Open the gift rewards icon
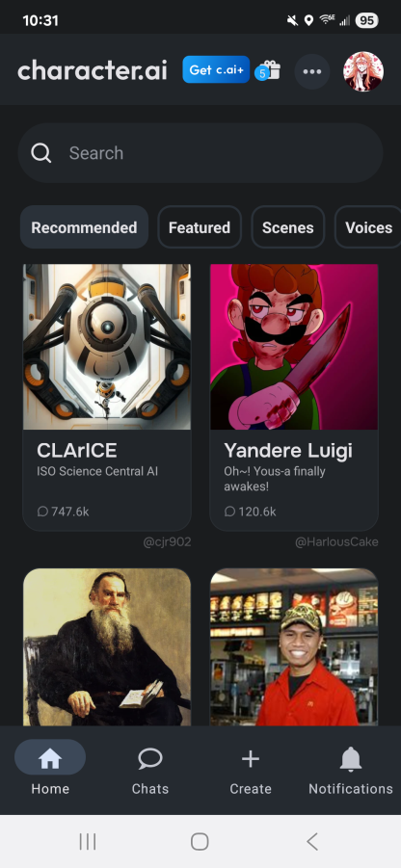 coord(270,70)
